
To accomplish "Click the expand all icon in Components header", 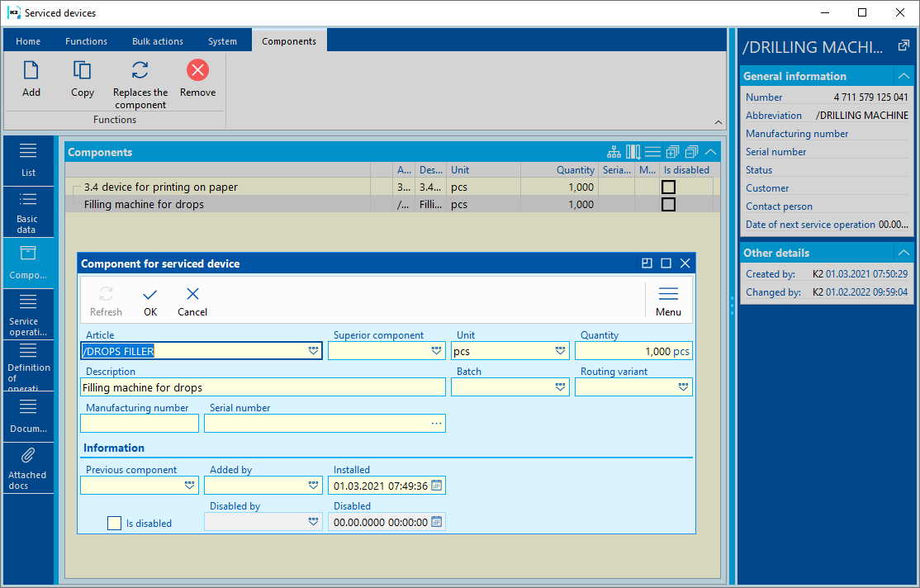I will [x=671, y=152].
